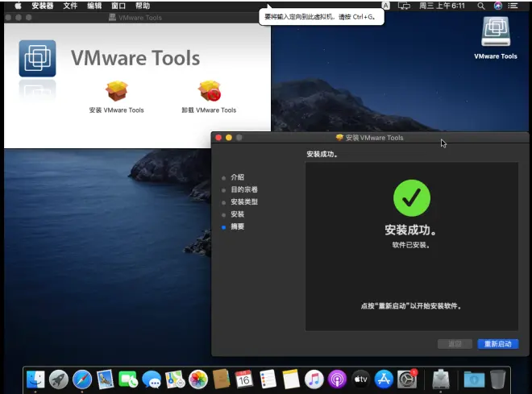Open Notification Center in the menu bar
The height and width of the screenshot is (394, 532).
tap(513, 6)
